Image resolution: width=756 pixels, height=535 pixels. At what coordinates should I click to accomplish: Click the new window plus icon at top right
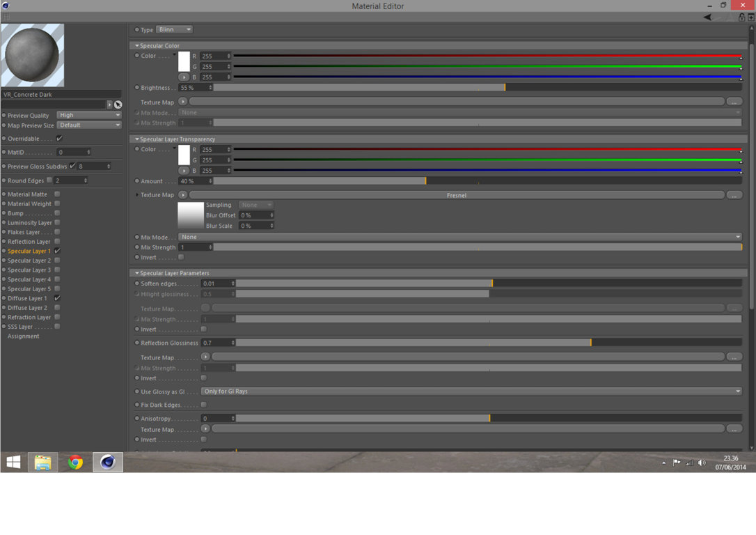[750, 17]
